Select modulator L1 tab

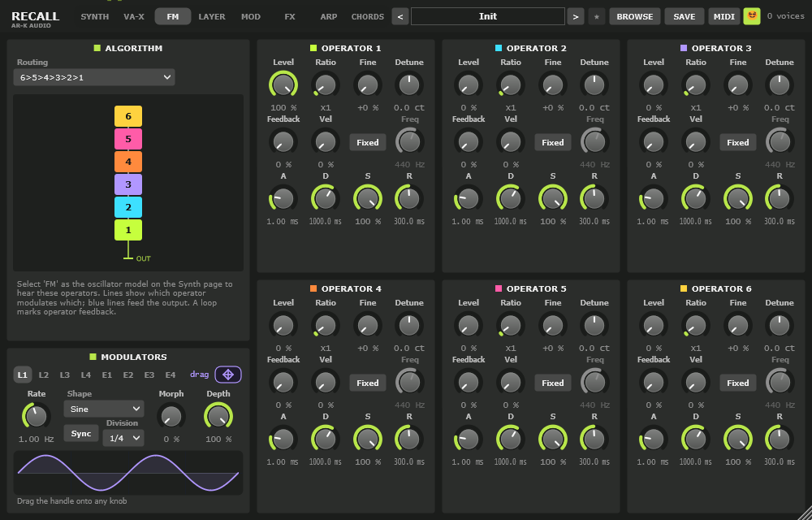[x=22, y=375]
